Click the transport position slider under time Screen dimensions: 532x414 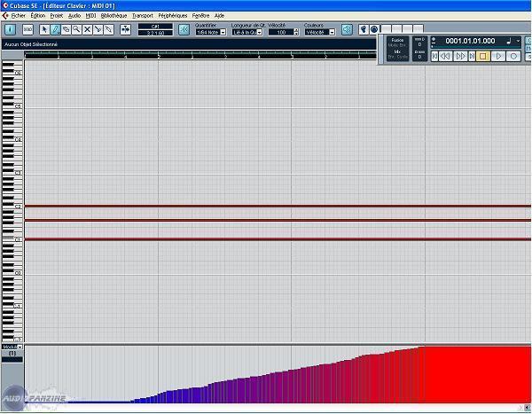pyautogui.click(x=475, y=47)
